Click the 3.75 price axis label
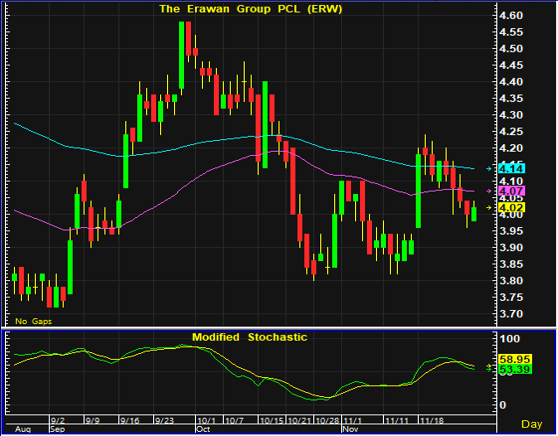558x436 pixels. [x=511, y=297]
